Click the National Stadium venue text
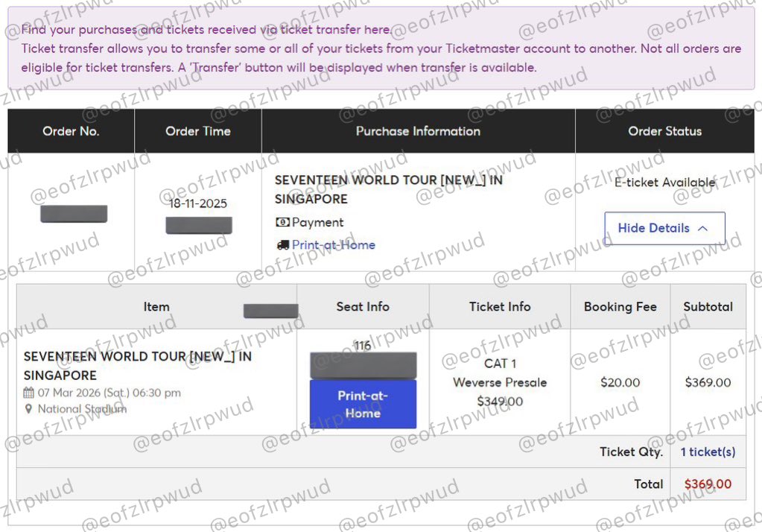This screenshot has width=762, height=532. coord(82,409)
